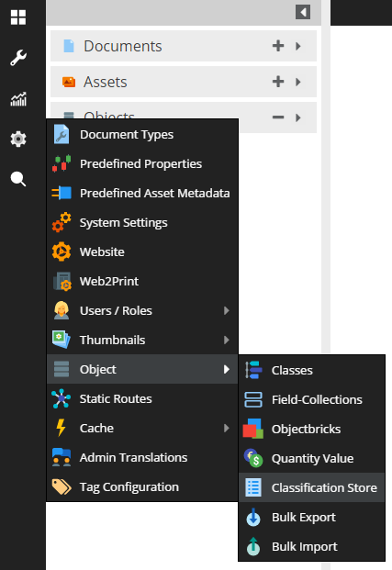The image size is (392, 570).
Task: Open the wrench Tools sidebar icon
Action: pyautogui.click(x=18, y=58)
